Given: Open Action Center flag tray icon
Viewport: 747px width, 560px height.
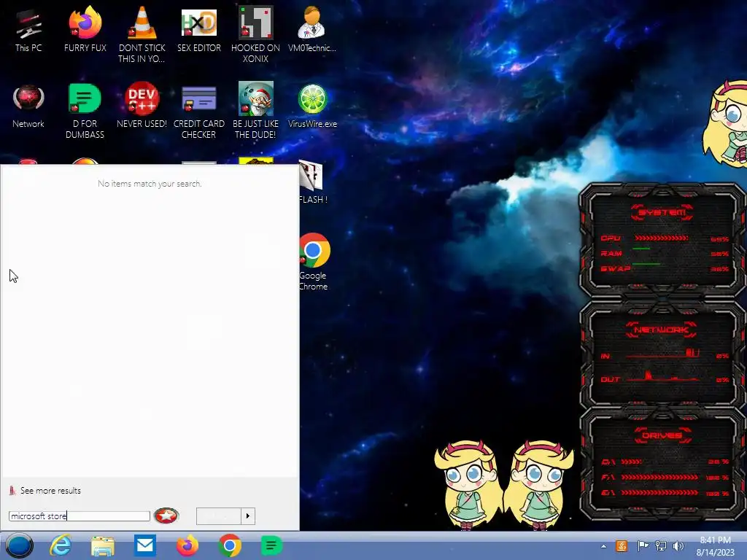Looking at the screenshot, I should pyautogui.click(x=643, y=545).
